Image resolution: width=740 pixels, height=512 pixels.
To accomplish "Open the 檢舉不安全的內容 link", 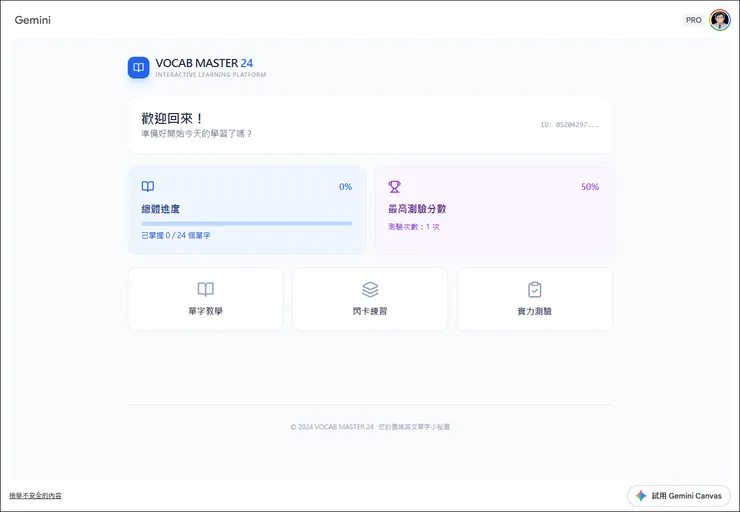I will (35, 496).
